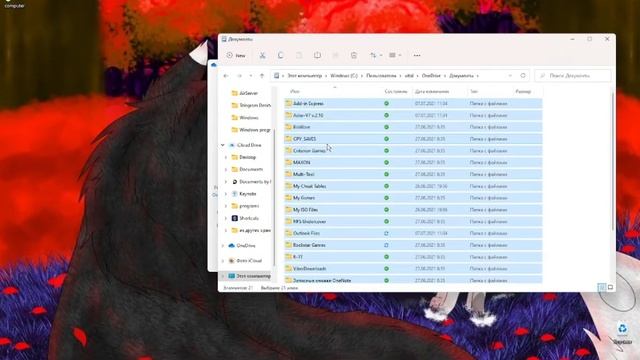This screenshot has height=360, width=640.
Task: Select the Multi-Tool folder
Action: coord(413,174)
